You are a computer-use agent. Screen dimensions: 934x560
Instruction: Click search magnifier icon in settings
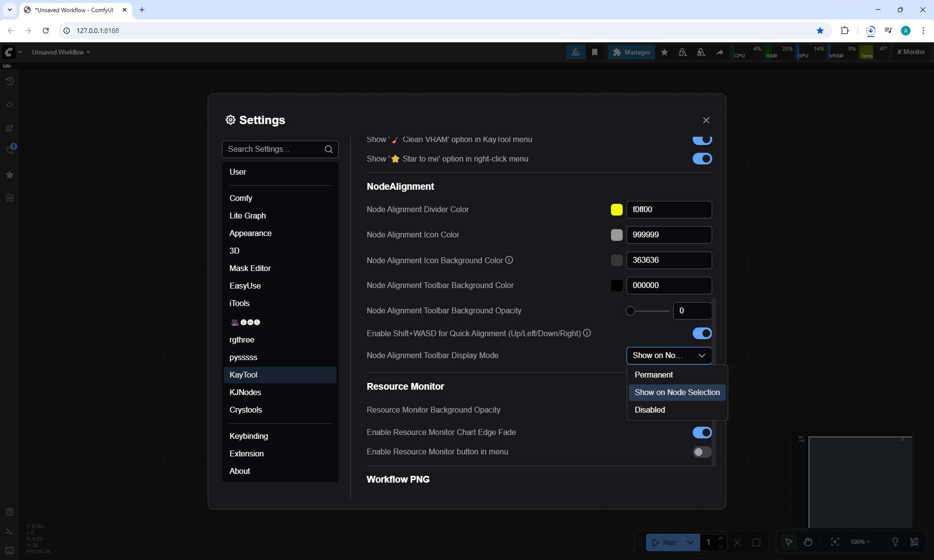click(x=329, y=149)
